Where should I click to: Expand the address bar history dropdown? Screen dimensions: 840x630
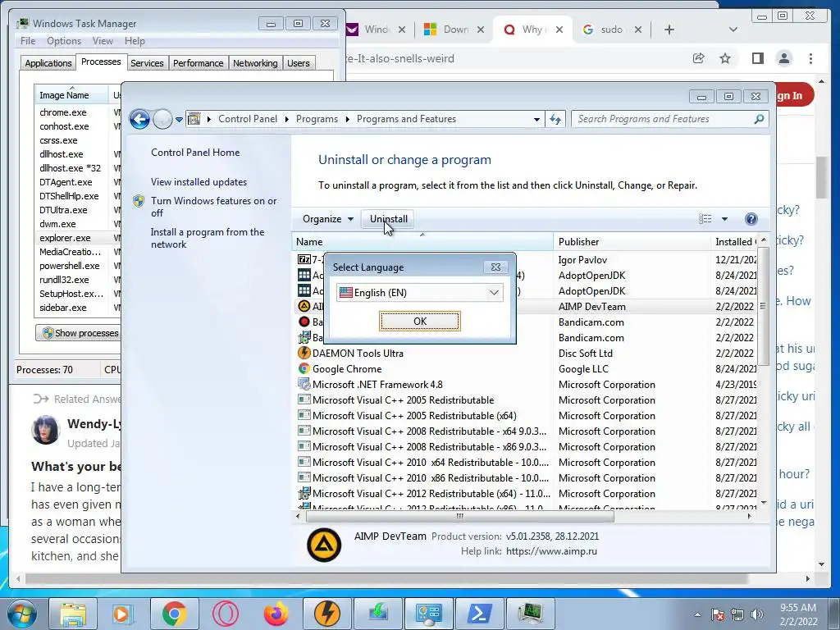[536, 119]
